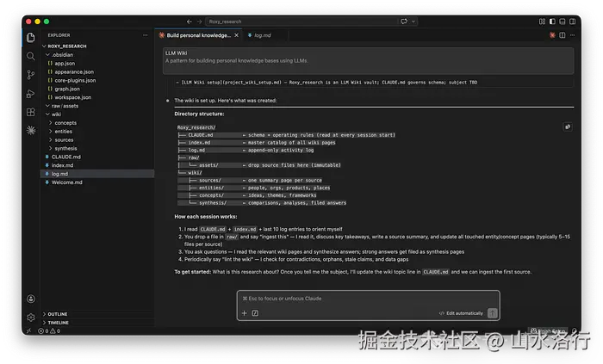The width and height of the screenshot is (603, 364).
Task: Copy the directory structure code block
Action: pyautogui.click(x=568, y=127)
